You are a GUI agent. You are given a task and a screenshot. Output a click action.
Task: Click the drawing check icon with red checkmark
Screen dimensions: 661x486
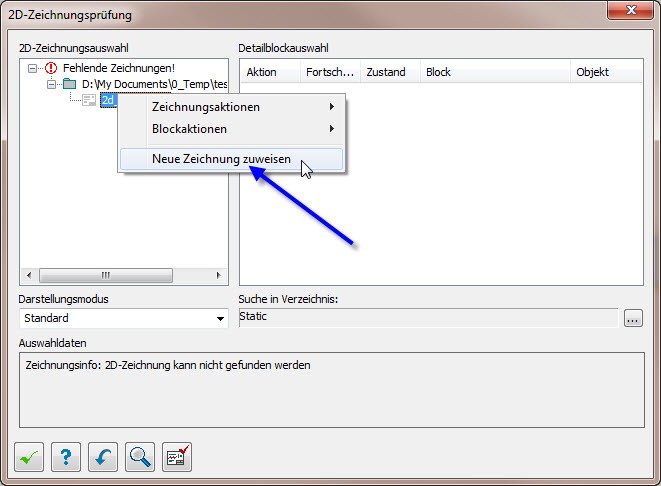pos(177,456)
